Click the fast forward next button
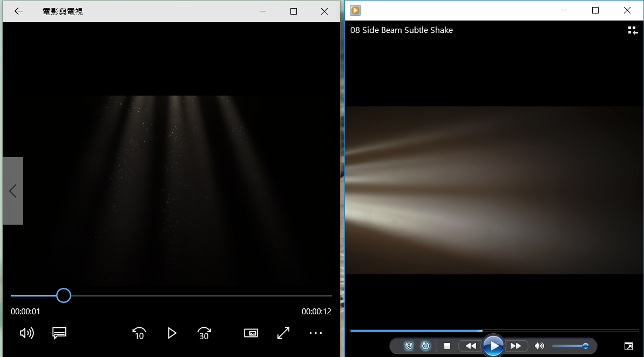The image size is (644, 357). point(516,346)
